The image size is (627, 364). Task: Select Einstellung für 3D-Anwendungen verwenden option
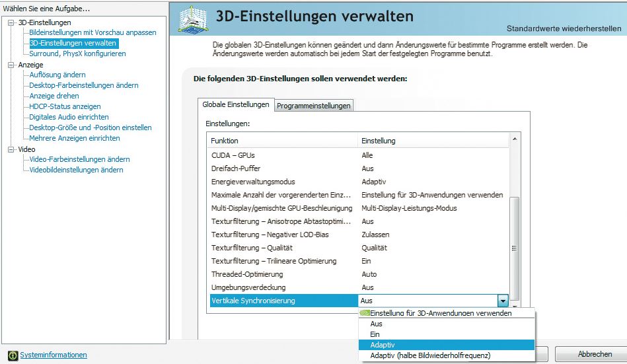[x=447, y=312]
